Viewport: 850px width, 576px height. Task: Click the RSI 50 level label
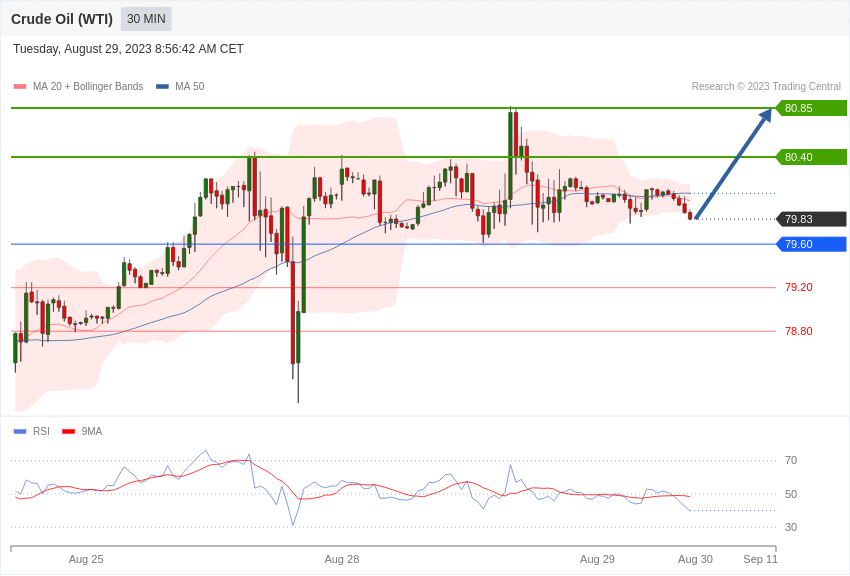[x=791, y=494]
